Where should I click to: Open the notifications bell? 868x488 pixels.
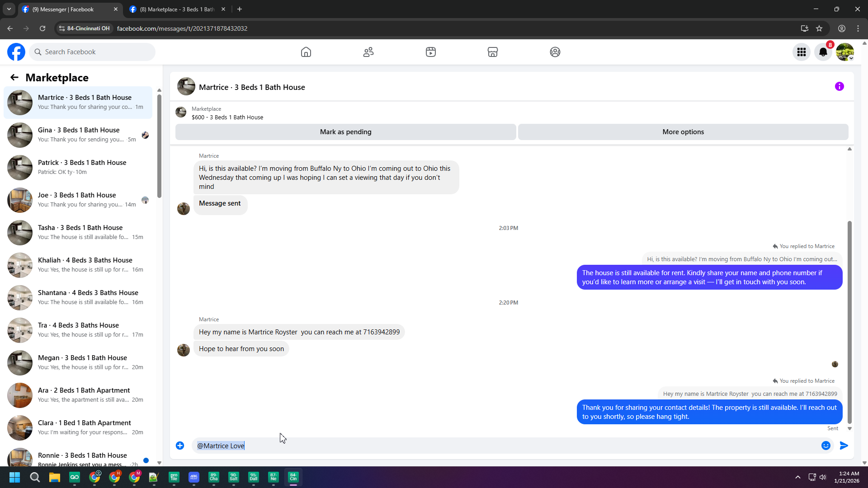coord(823,52)
